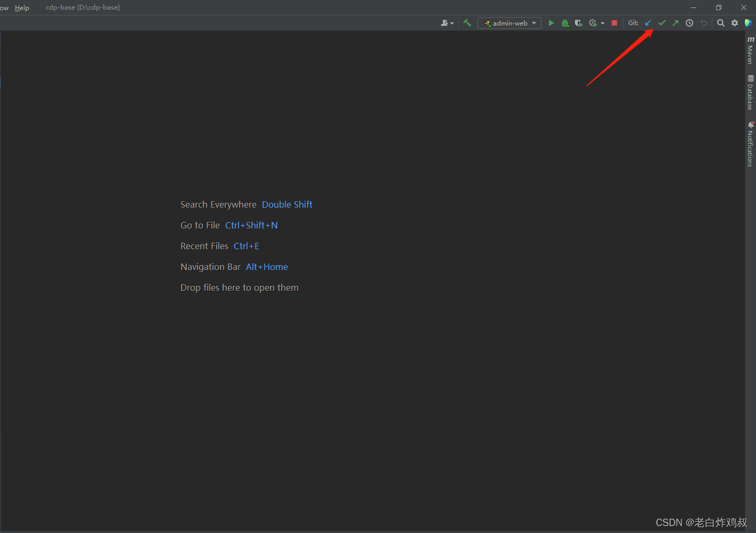Screen dimensions: 756x533
Task: Click the Recent Files label
Action: (204, 246)
